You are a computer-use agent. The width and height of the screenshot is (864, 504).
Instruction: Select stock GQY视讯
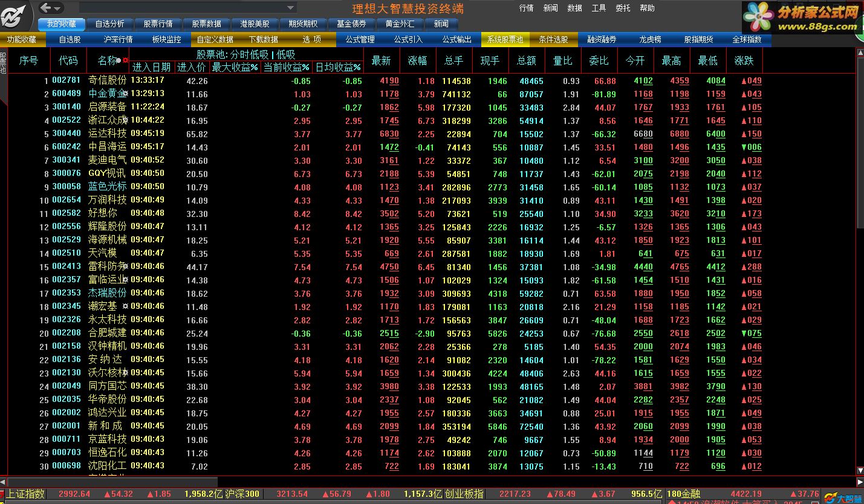click(x=107, y=173)
